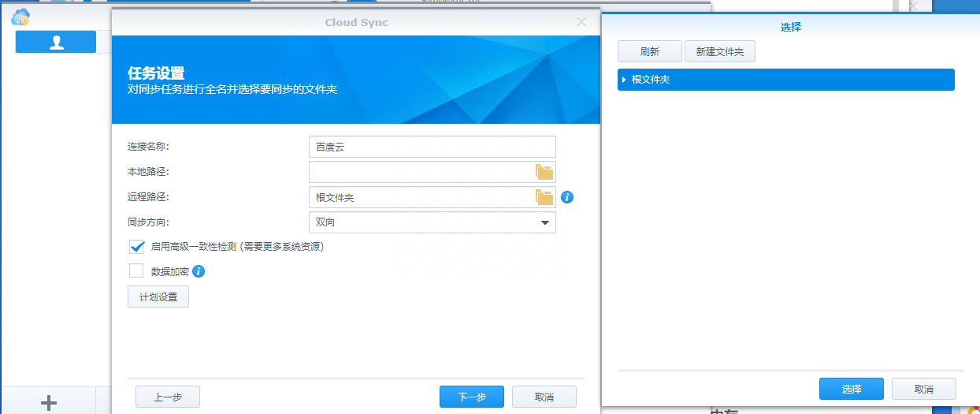Viewport: 980px width, 414px height.
Task: Click the plus icon to add connection
Action: tap(49, 402)
